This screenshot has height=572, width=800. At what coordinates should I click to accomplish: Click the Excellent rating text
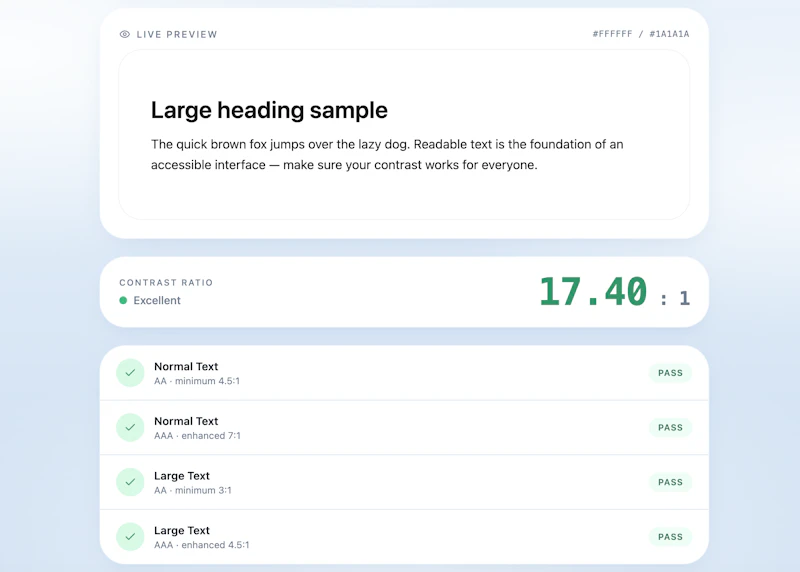(157, 301)
